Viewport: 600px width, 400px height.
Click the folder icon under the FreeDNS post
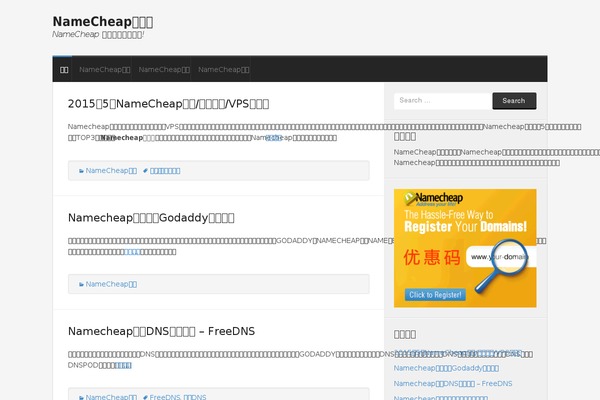[81, 397]
